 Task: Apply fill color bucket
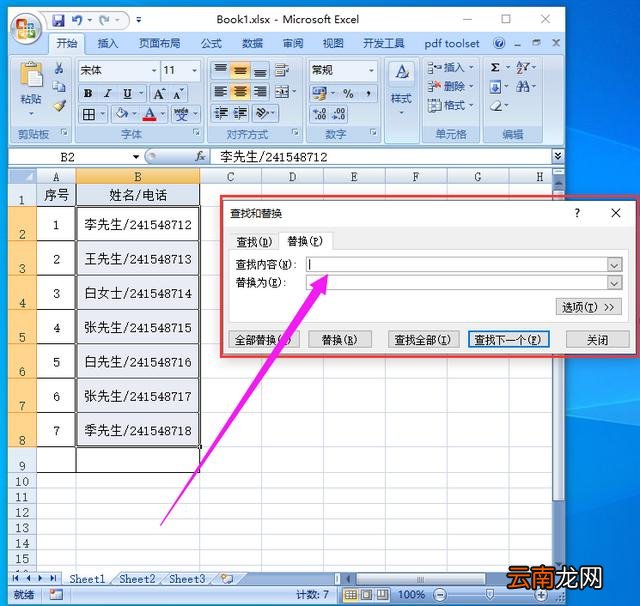tap(121, 114)
